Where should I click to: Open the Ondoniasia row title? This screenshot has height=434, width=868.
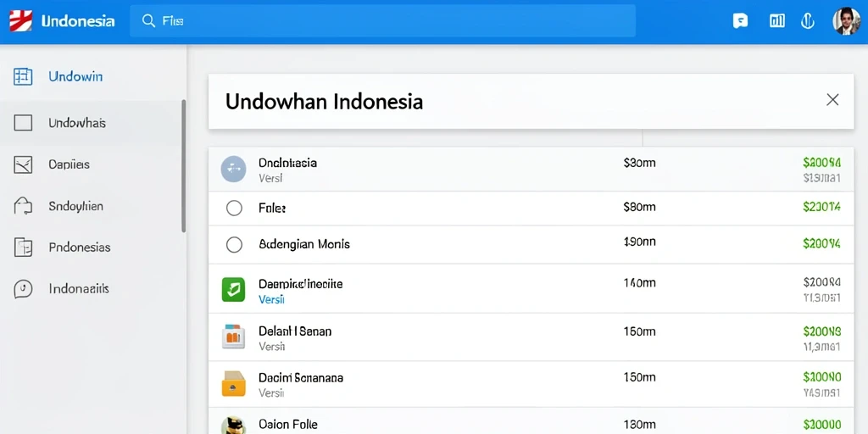(x=288, y=163)
